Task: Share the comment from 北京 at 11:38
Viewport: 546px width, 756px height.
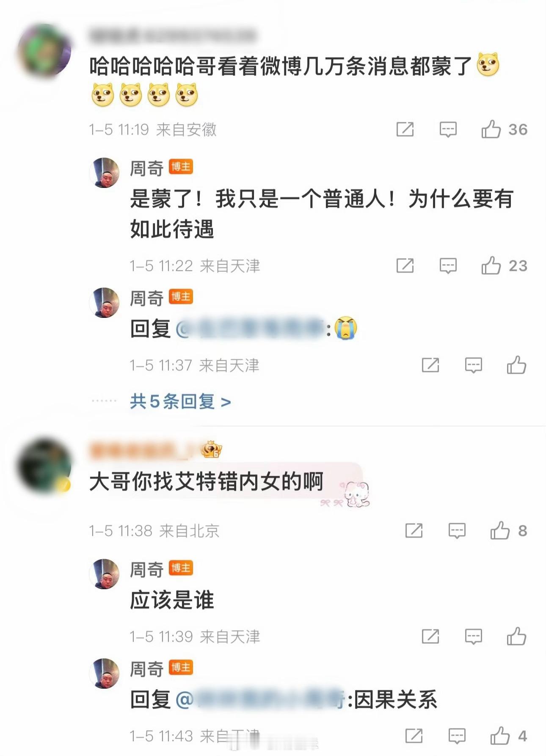Action: (414, 530)
